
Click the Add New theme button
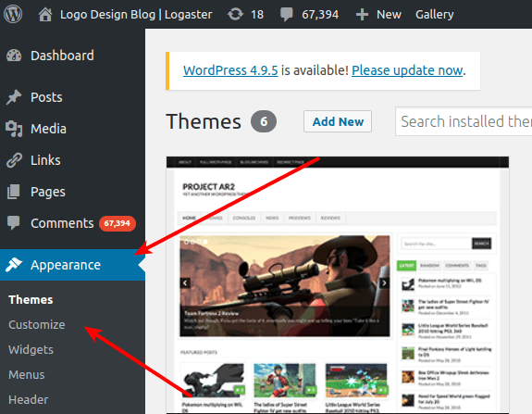(338, 121)
